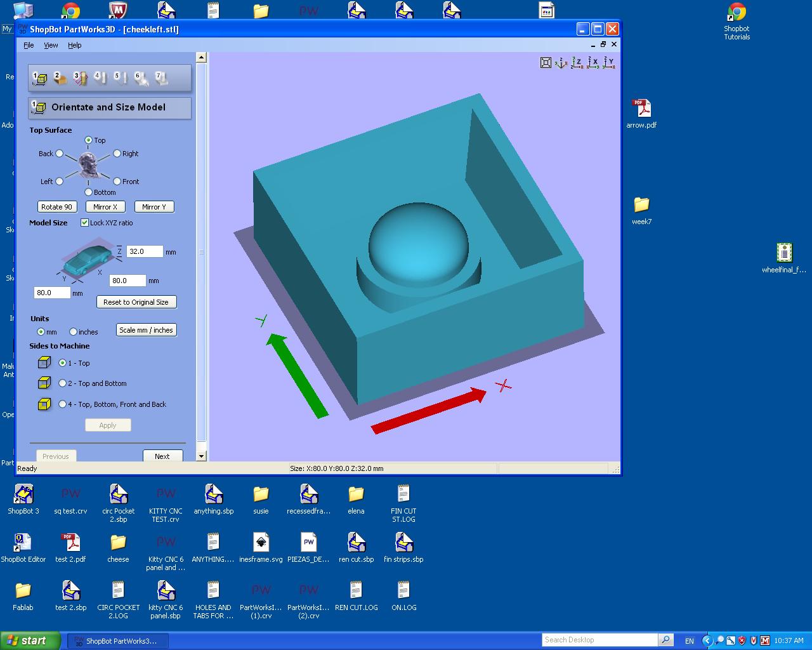812x650 pixels.
Task: Click the Top and Bottom cube icon
Action: 44,383
